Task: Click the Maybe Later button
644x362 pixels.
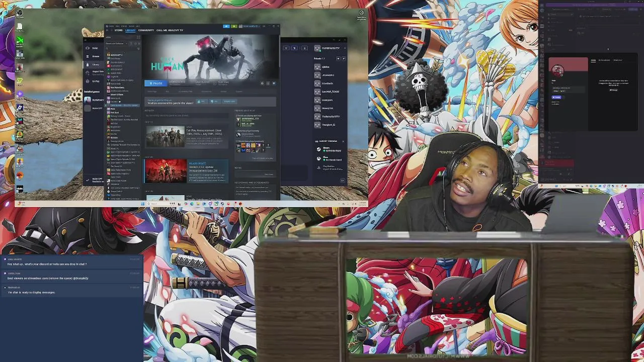Action: tap(229, 102)
